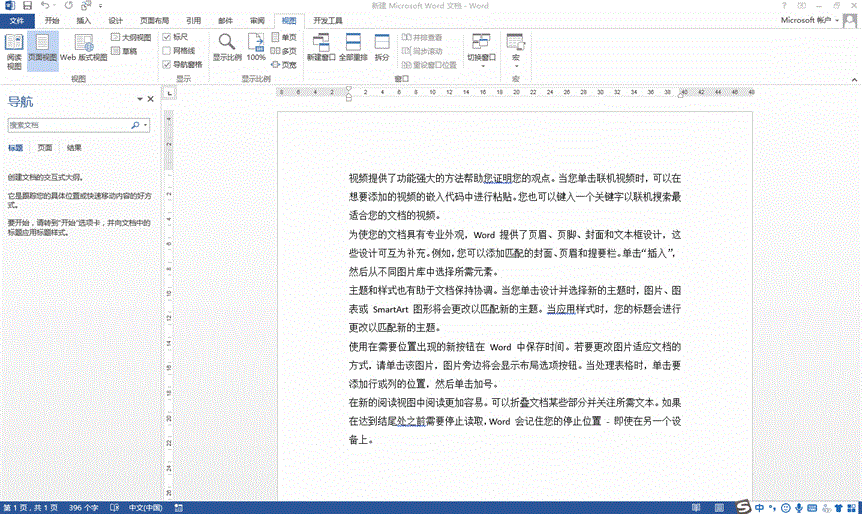Open the 显示比例 zoom dialog
The width and height of the screenshot is (862, 514).
coord(227,49)
